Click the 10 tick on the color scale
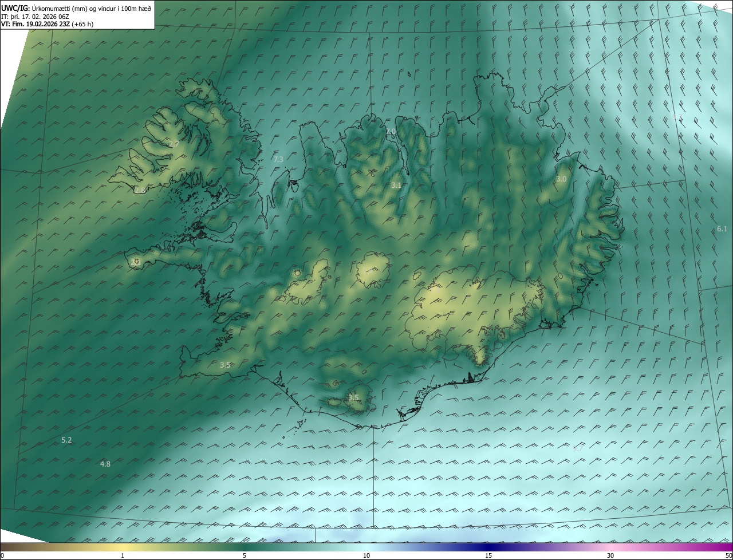Viewport: 733px width, 560px height. tap(366, 555)
